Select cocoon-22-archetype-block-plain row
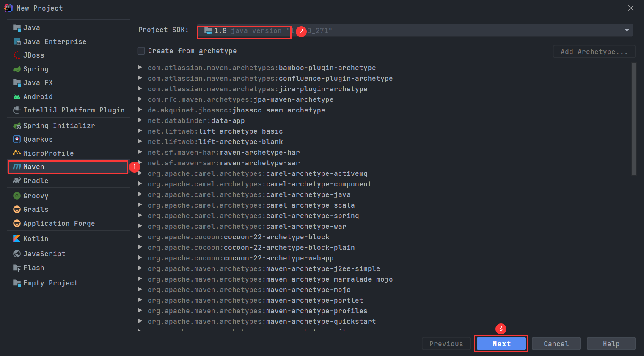Viewport: 644px width, 356px height. [384, 248]
